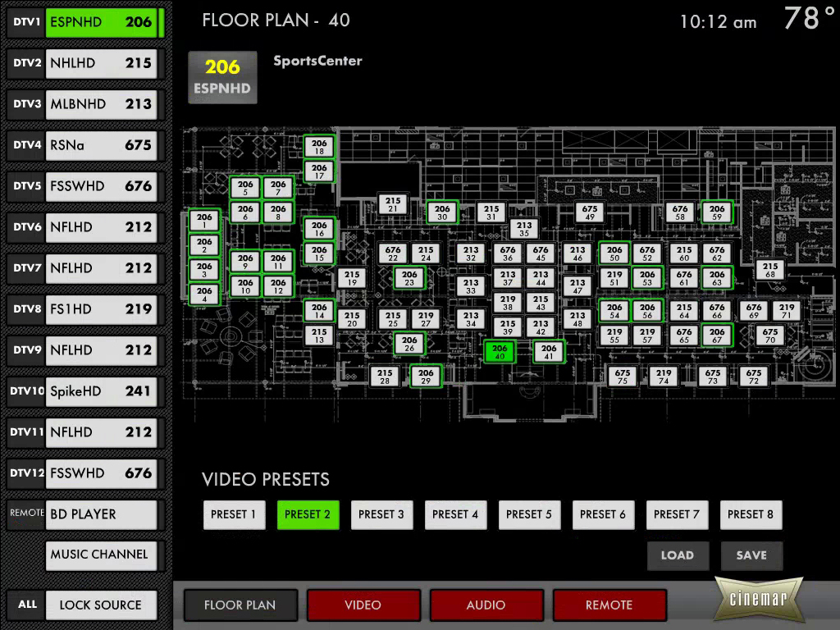Screen dimensions: 840x630
Task: Select TV 59 on the floor plan
Action: click(717, 212)
